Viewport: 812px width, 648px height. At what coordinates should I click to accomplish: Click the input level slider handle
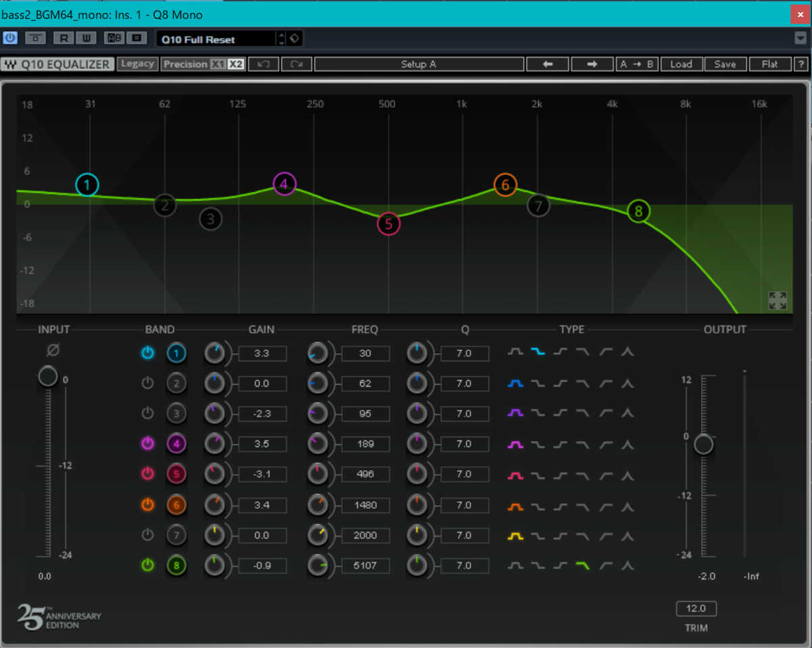pyautogui.click(x=48, y=377)
